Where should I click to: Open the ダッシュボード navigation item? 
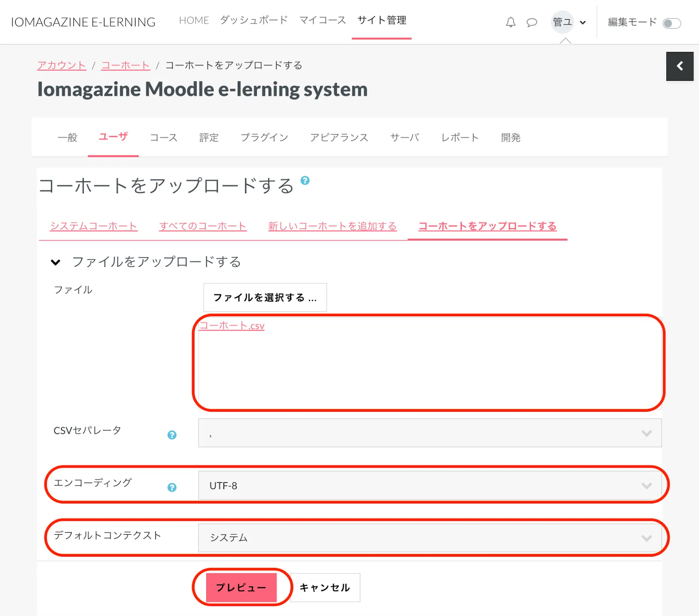254,20
